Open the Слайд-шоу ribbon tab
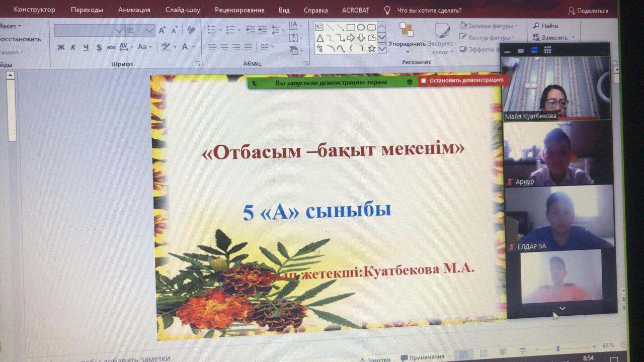 [182, 10]
